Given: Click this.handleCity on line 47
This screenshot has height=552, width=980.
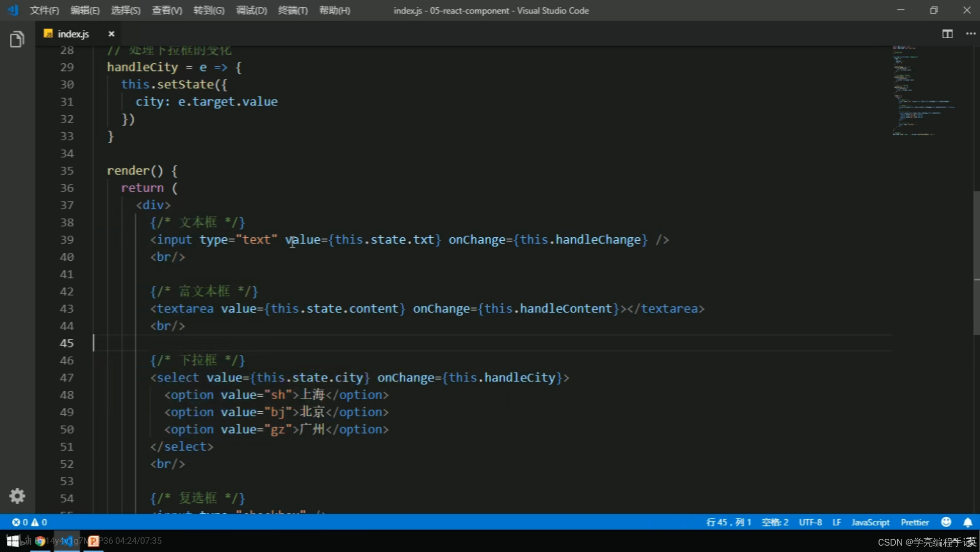Looking at the screenshot, I should coord(502,377).
